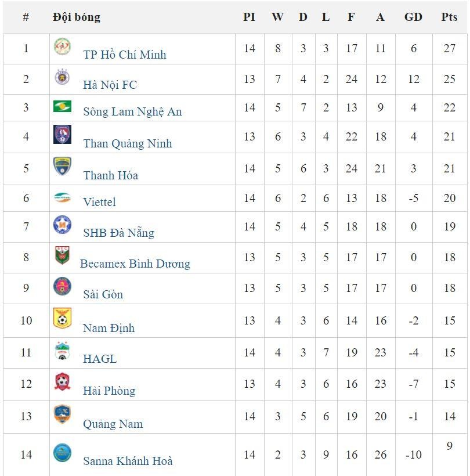Click the Đội bóng column header
The width and height of the screenshot is (470, 476).
pos(76,17)
